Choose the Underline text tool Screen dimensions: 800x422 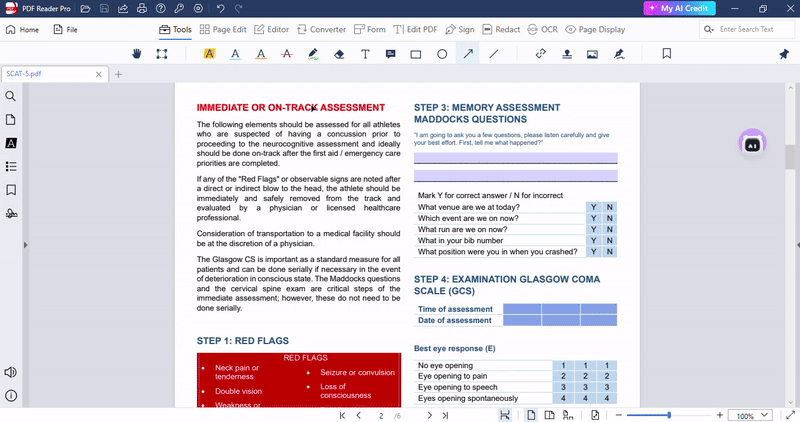(235, 54)
